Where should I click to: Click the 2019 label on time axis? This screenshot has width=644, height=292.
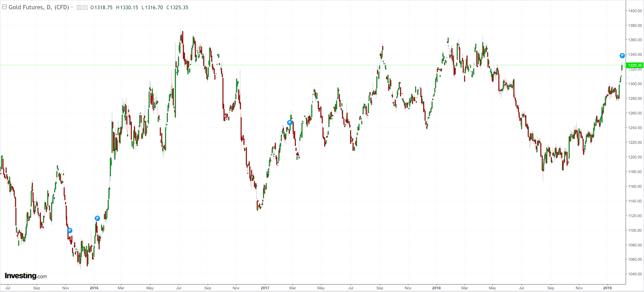pyautogui.click(x=607, y=288)
